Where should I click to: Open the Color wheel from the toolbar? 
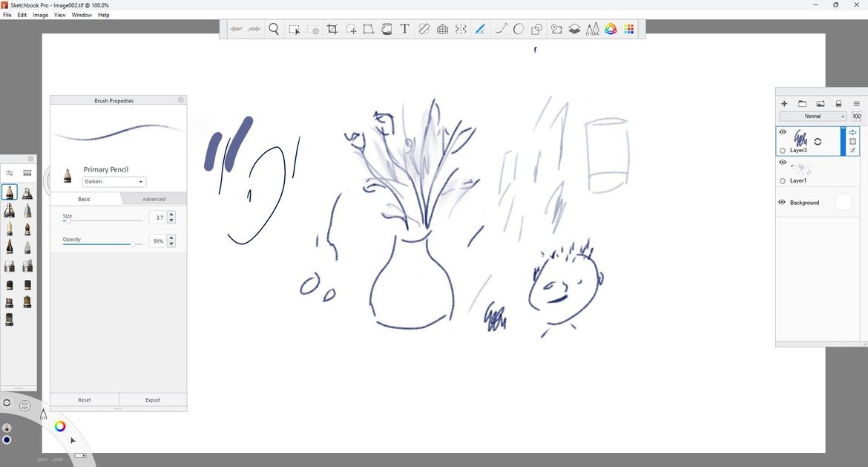click(611, 29)
